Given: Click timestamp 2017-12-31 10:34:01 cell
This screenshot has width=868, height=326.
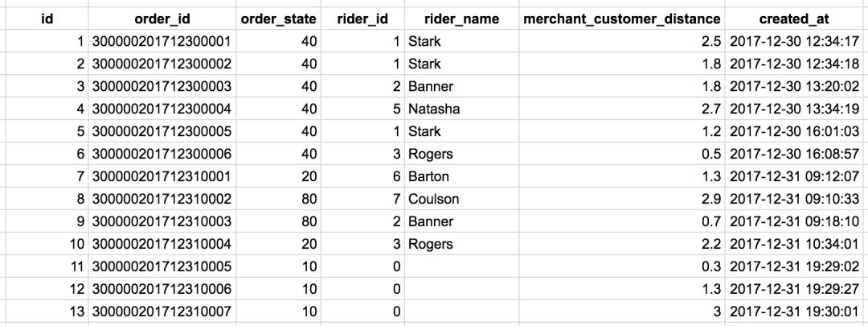Looking at the screenshot, I should click(x=794, y=244).
